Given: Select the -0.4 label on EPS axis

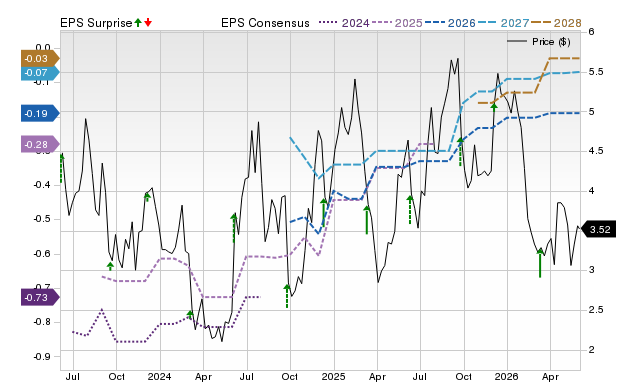Looking at the screenshot, I should (x=42, y=185).
